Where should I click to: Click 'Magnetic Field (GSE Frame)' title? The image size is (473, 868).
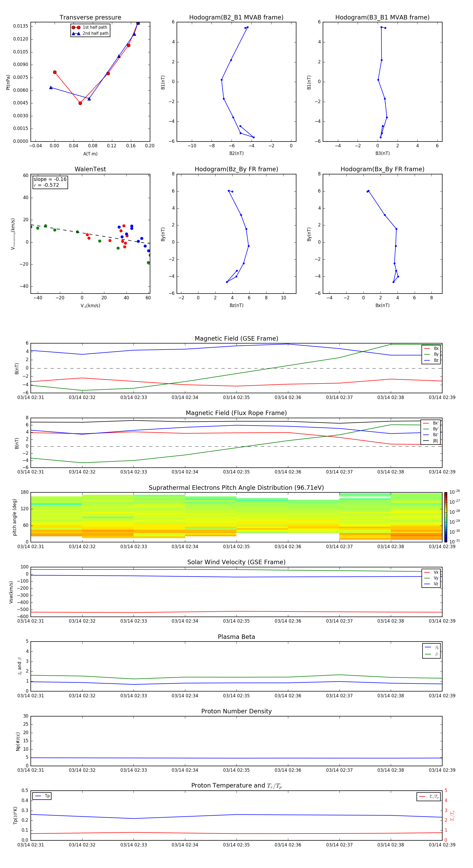tap(236, 339)
